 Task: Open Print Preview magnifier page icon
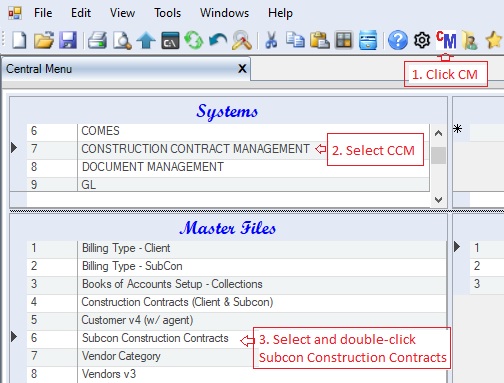122,40
